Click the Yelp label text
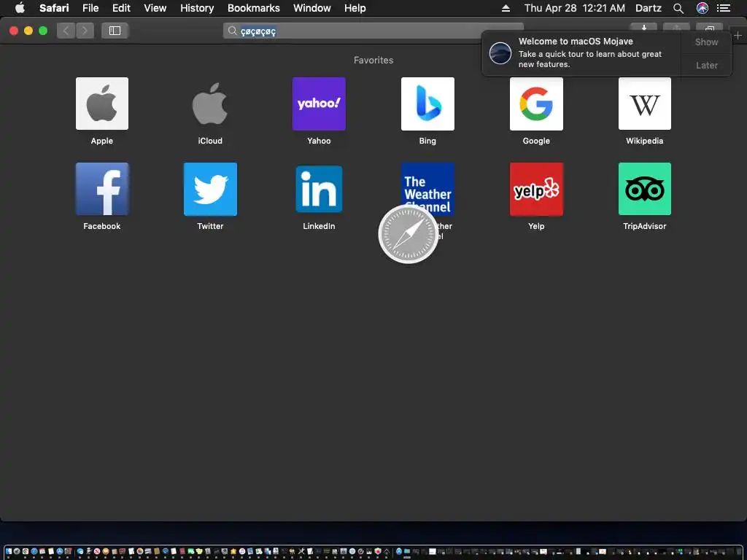747x560 pixels. pos(536,226)
